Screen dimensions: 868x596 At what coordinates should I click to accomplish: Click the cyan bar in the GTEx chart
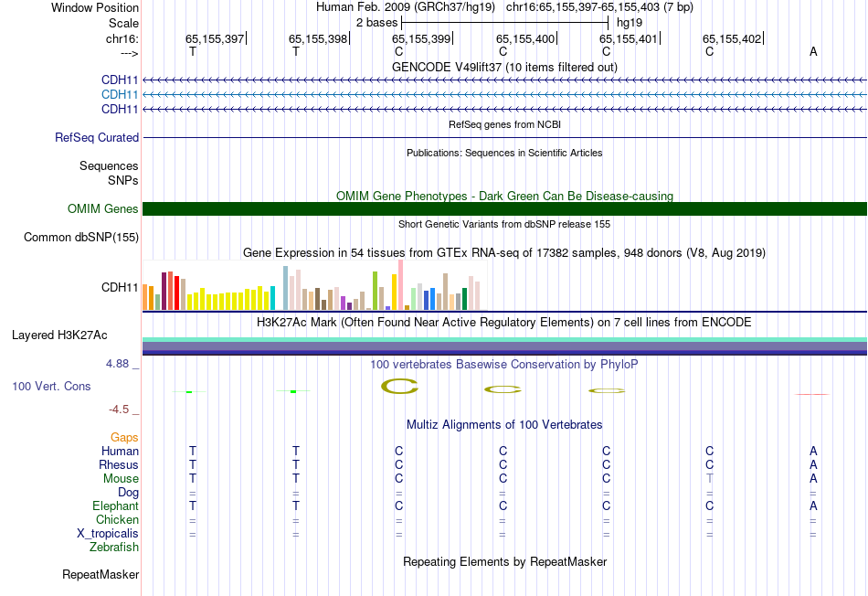[x=272, y=298]
